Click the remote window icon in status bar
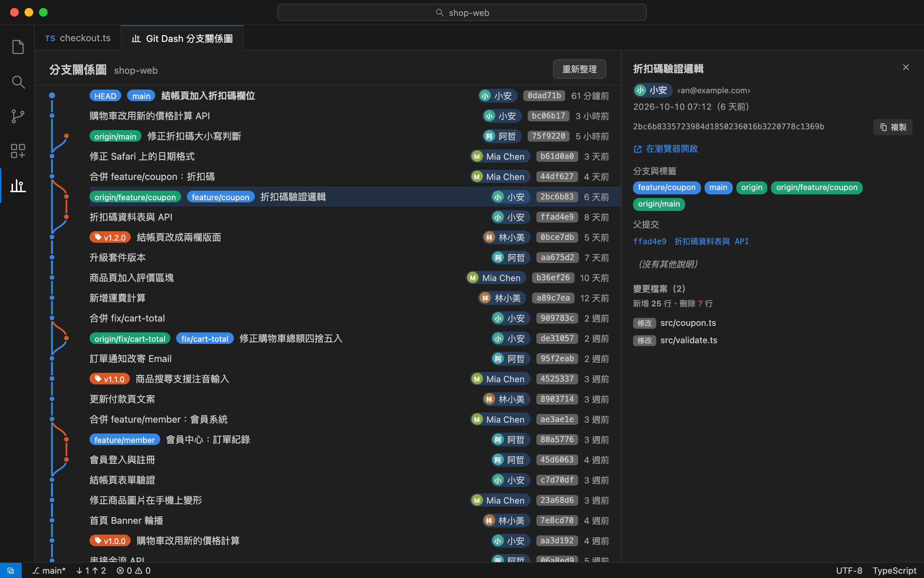Screen dimensions: 924x578 click(11, 570)
